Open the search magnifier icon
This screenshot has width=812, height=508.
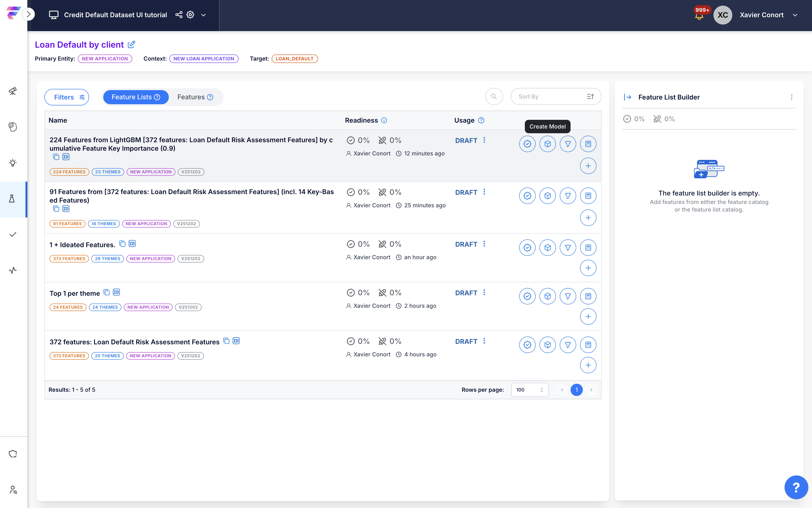click(494, 97)
